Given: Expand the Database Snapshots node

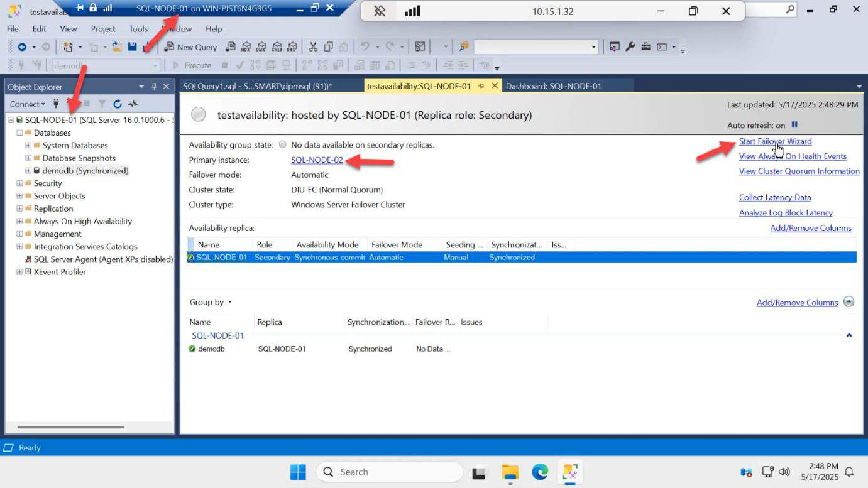Looking at the screenshot, I should coord(28,158).
